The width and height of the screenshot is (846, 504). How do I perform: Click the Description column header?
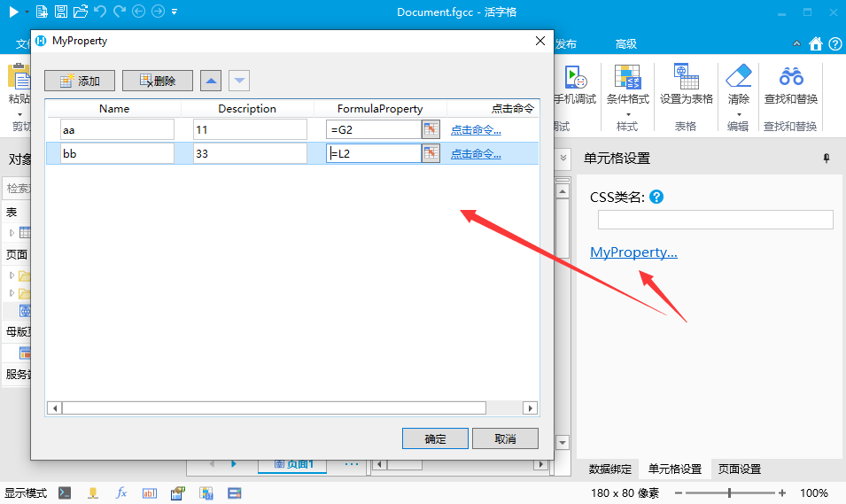coord(247,108)
